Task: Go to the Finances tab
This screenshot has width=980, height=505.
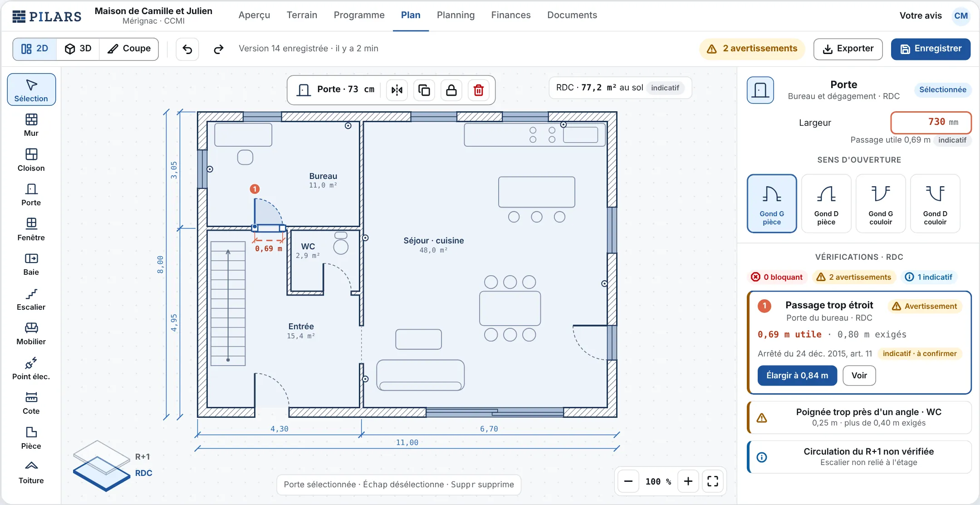Action: pyautogui.click(x=511, y=15)
